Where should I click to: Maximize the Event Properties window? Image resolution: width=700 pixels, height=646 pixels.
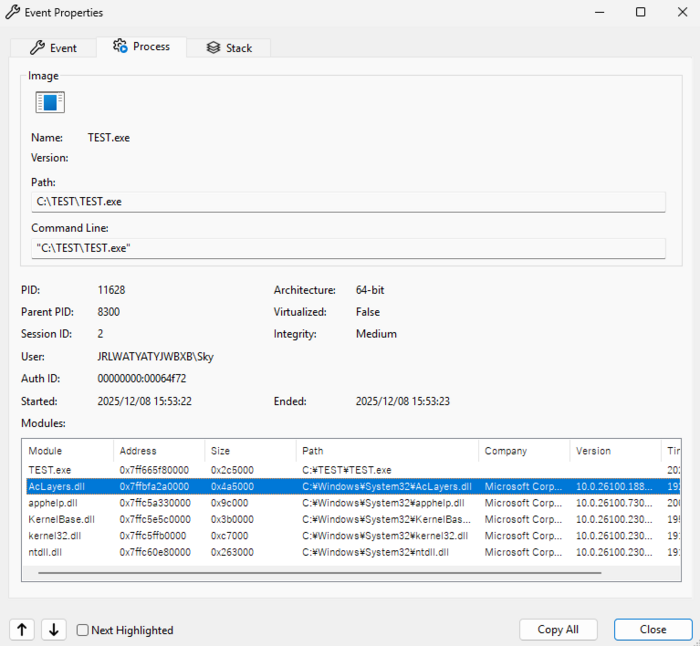coord(641,13)
